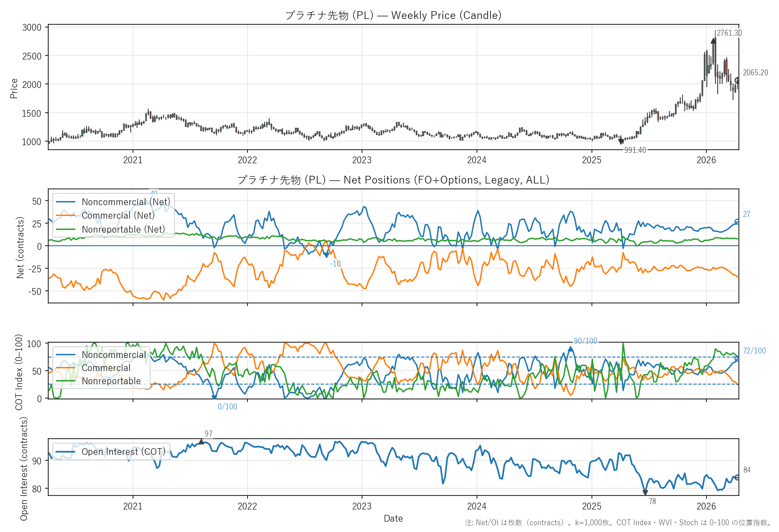Click the Date x-axis label at the bottom

(x=393, y=518)
